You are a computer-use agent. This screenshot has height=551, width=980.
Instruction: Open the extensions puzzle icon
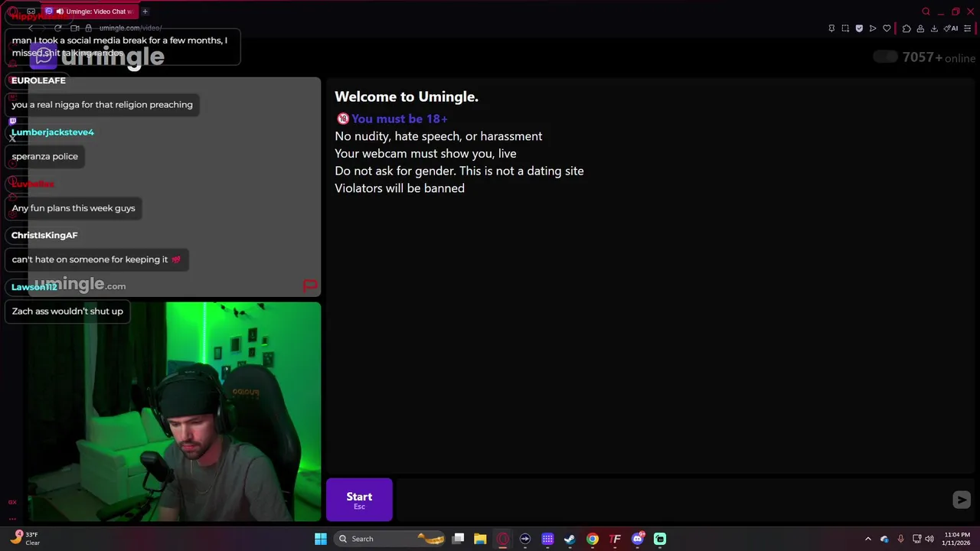pos(906,28)
